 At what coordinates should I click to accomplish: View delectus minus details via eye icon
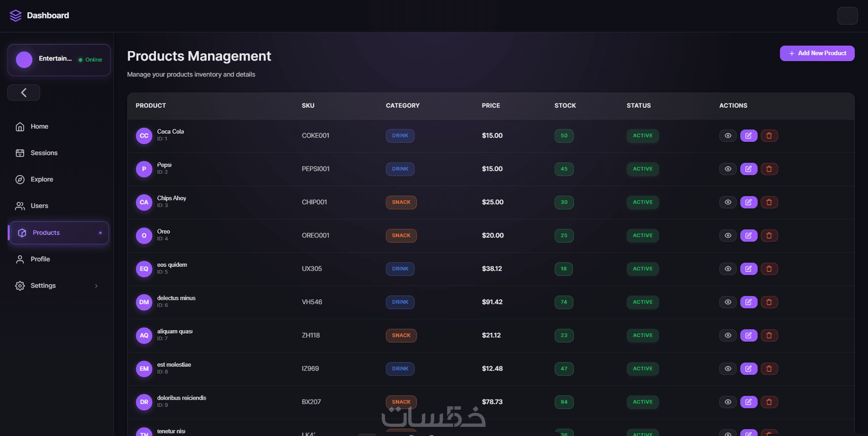(728, 302)
